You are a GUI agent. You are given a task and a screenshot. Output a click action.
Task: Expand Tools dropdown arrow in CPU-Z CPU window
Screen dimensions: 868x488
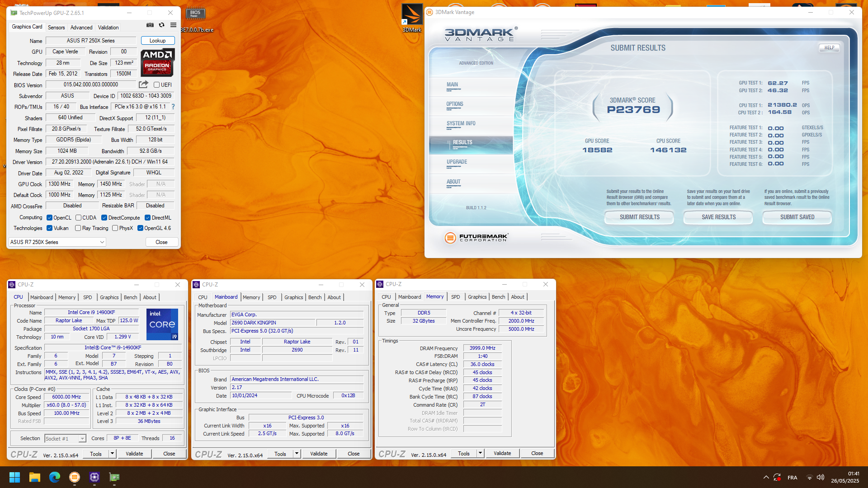tap(112, 454)
